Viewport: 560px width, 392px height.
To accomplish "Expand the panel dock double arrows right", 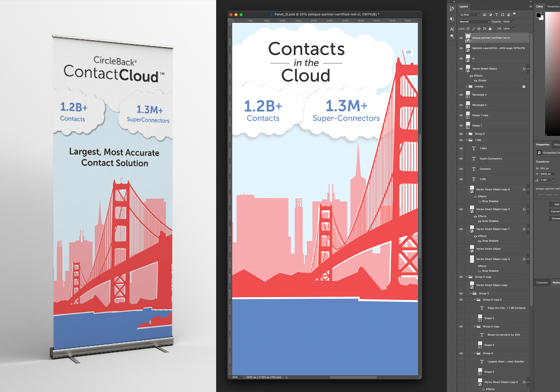I will coord(530,2).
